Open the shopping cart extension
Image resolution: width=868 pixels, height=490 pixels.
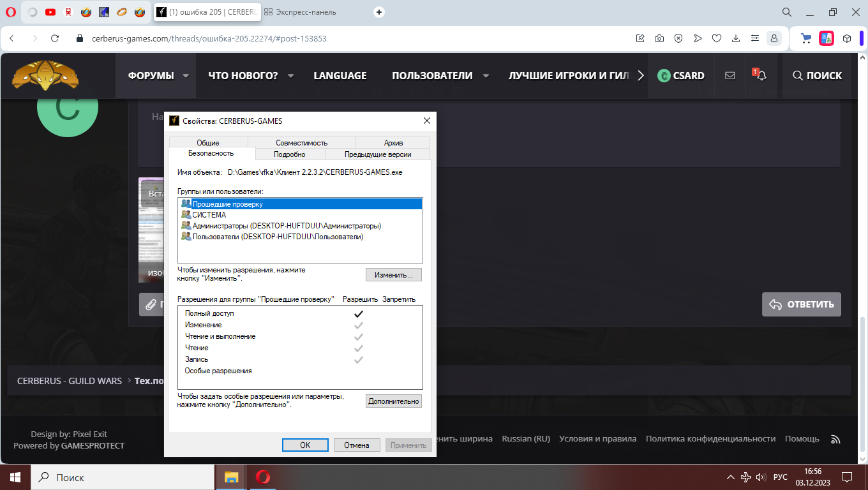pos(806,38)
